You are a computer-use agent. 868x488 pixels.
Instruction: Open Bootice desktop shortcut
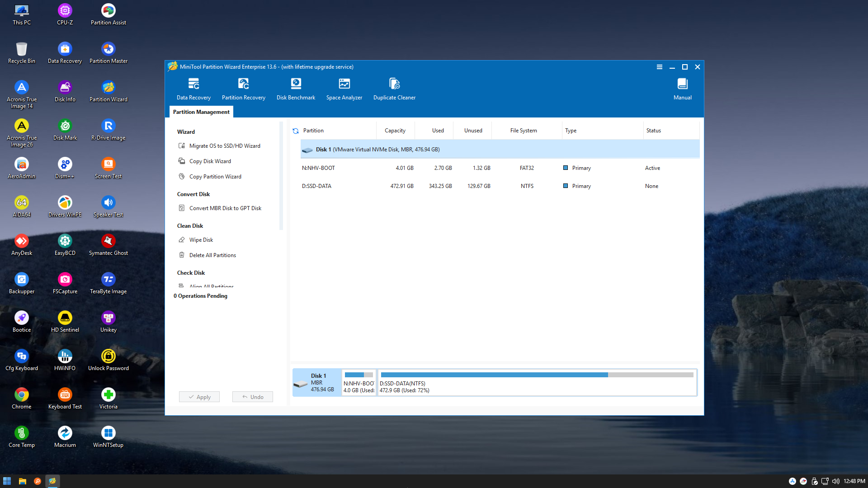click(22, 322)
